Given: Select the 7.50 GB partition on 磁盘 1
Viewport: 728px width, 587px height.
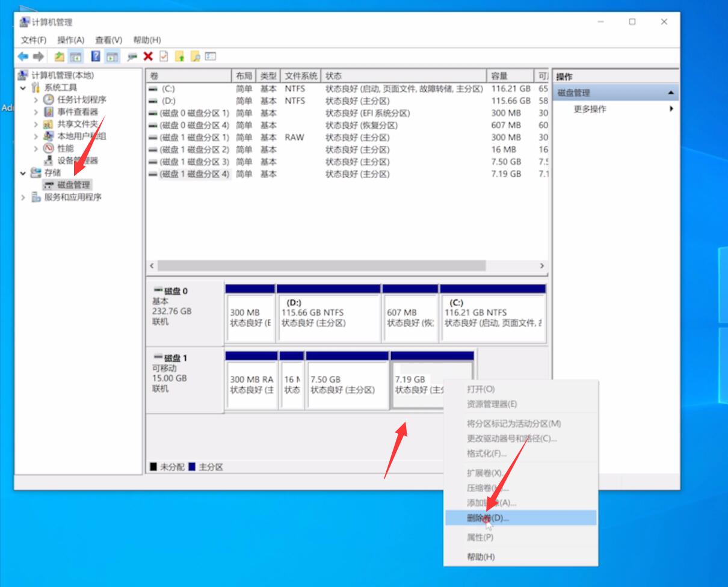Looking at the screenshot, I should [347, 380].
